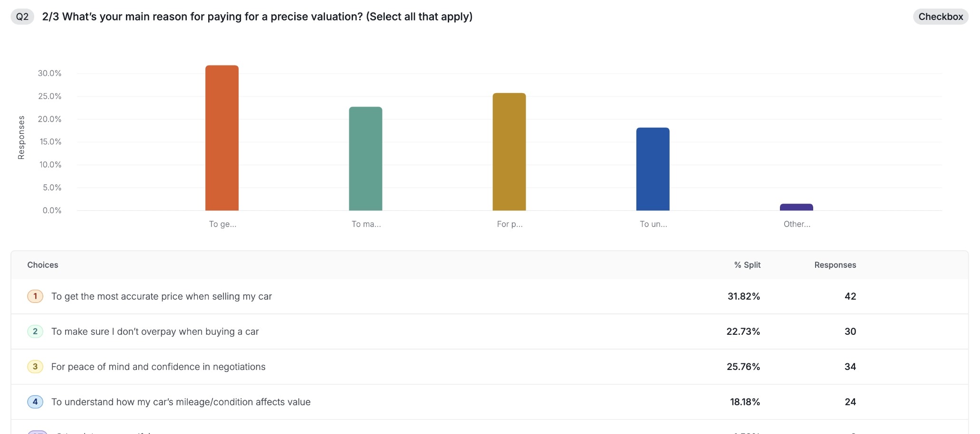This screenshot has width=980, height=434.
Task: Click the Q2 question number badge
Action: [x=22, y=17]
